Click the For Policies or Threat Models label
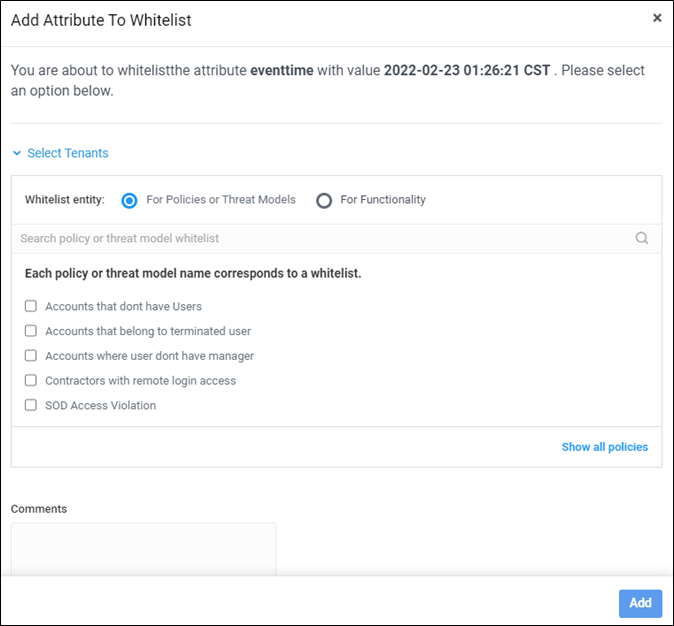Image resolution: width=674 pixels, height=626 pixels. click(221, 199)
